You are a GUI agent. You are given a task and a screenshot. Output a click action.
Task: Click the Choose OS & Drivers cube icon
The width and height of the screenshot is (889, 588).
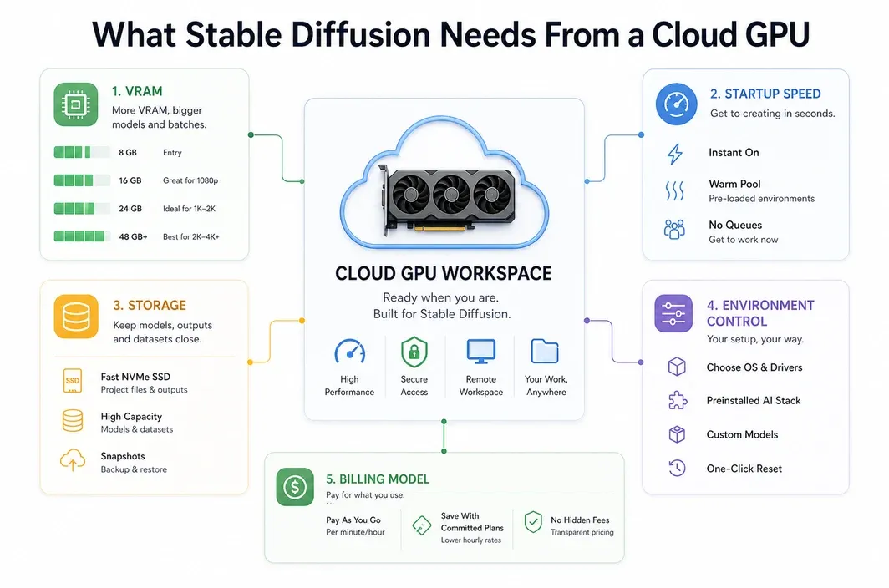677,367
